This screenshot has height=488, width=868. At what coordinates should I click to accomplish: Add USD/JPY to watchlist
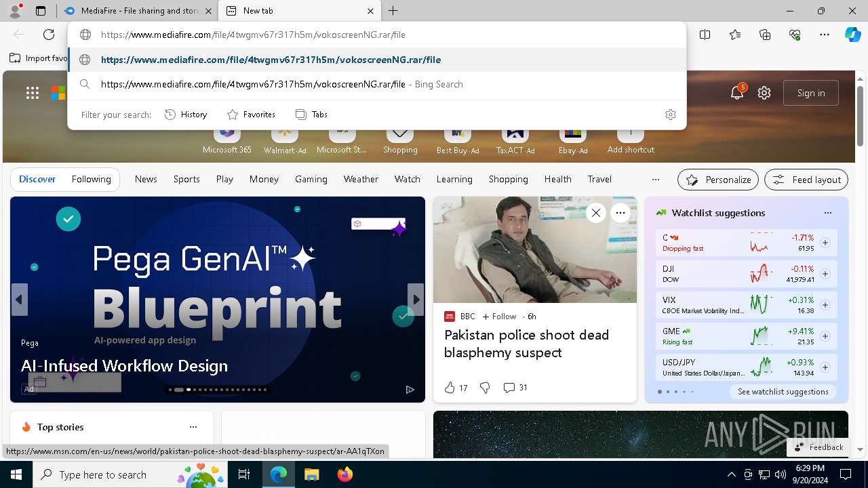click(x=825, y=367)
